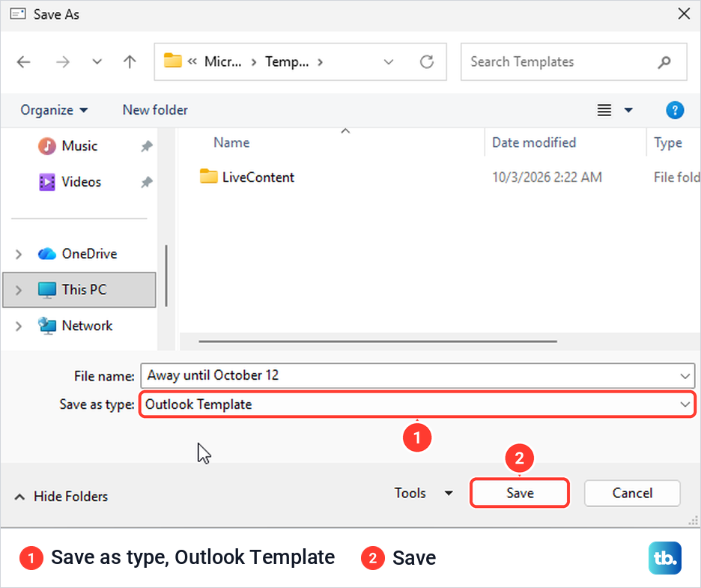Expand the This PC tree node
The height and width of the screenshot is (588, 701).
(18, 290)
